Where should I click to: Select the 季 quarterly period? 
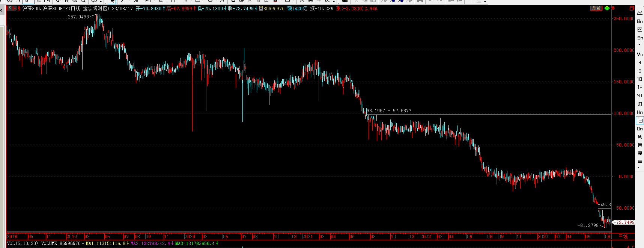[640, 153]
